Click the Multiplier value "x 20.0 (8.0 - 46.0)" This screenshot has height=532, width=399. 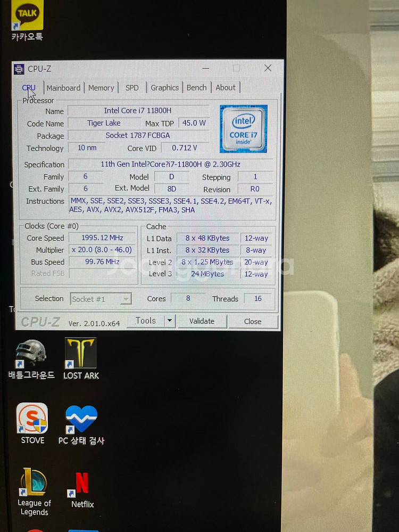coord(102,250)
